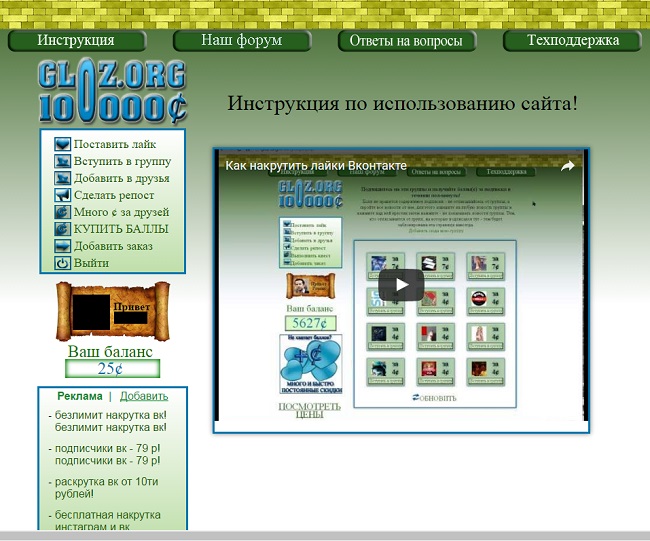
Task: Open КУПИТЬ БАЛЛЫ link
Action: click(121, 229)
